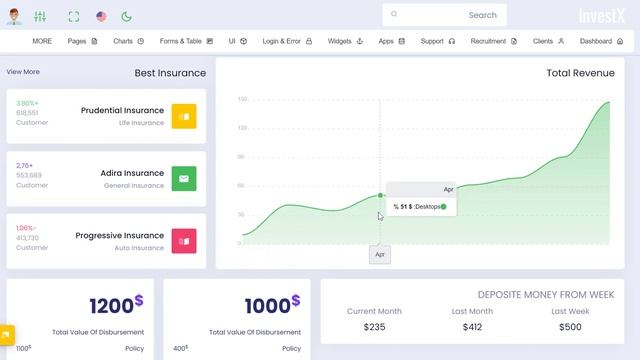The image size is (640, 360).
Task: Click the 1.06%- growth value
Action: pos(26,228)
